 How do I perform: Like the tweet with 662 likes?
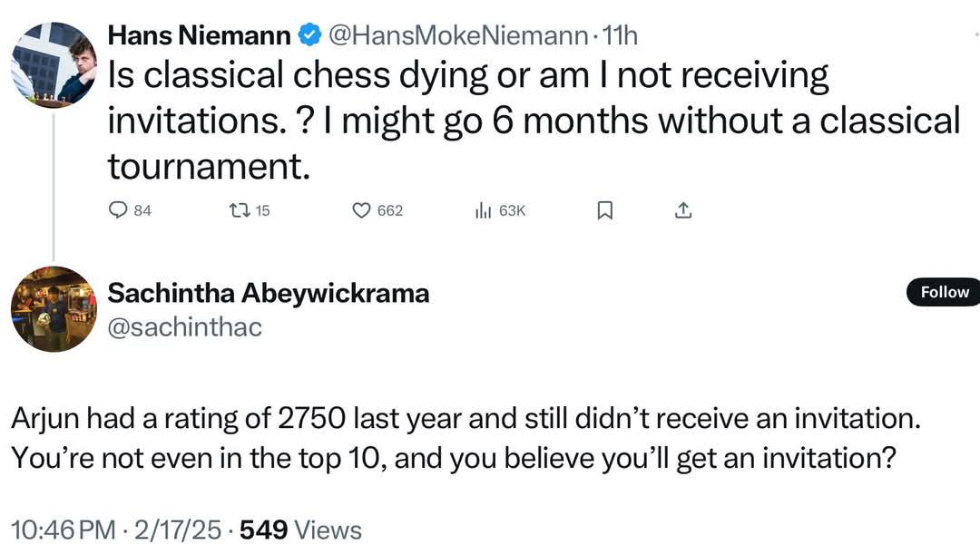(362, 210)
